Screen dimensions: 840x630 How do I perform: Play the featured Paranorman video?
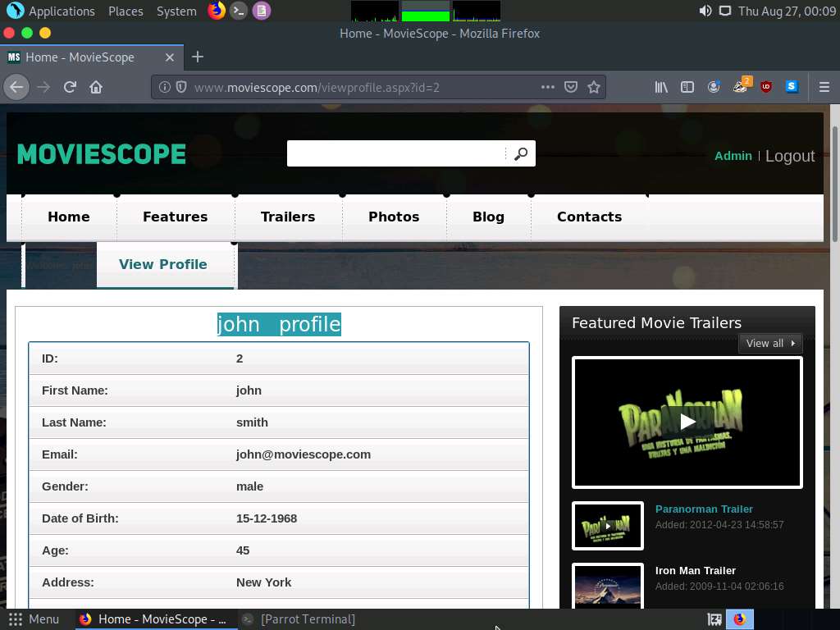click(687, 422)
